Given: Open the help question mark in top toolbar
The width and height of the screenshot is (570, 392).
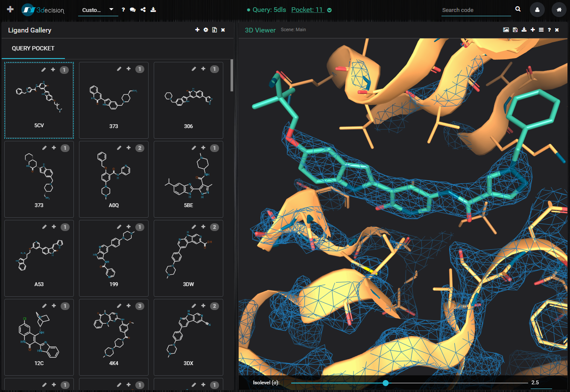Looking at the screenshot, I should pyautogui.click(x=123, y=9).
